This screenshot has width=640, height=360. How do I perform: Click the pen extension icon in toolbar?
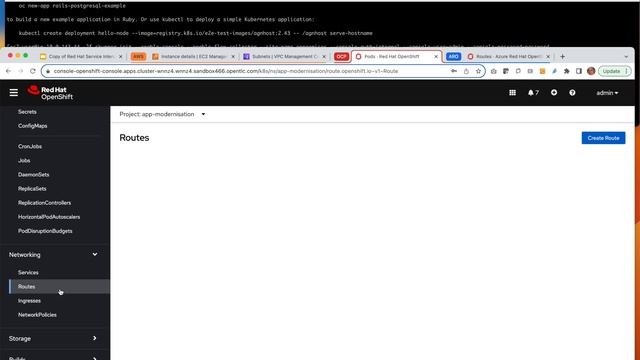tap(554, 71)
